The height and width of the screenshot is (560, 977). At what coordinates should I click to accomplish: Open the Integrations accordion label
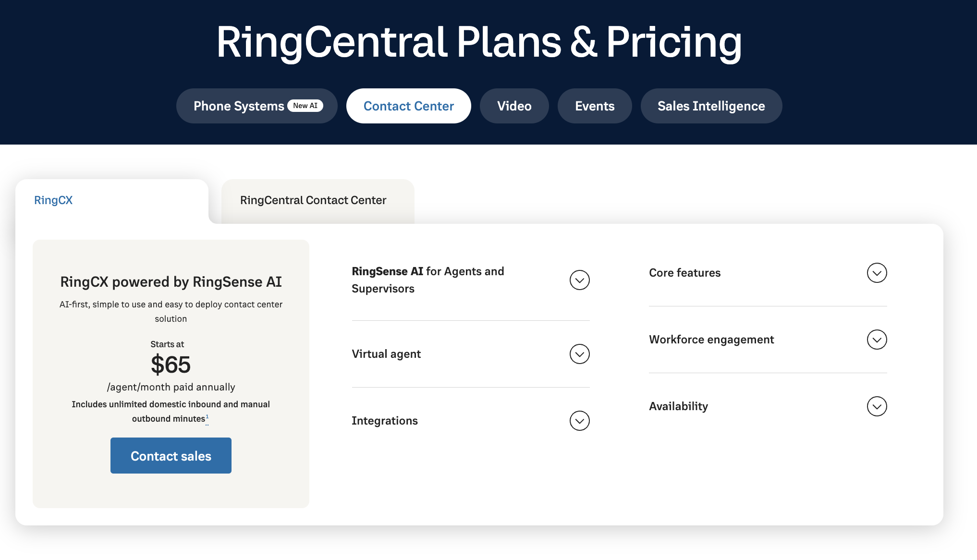click(x=385, y=421)
